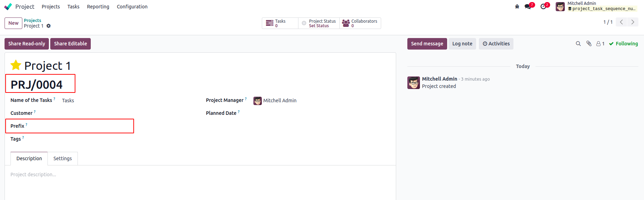Go to next record arrow
Viewport: 644px width, 200px height.
coord(633,22)
